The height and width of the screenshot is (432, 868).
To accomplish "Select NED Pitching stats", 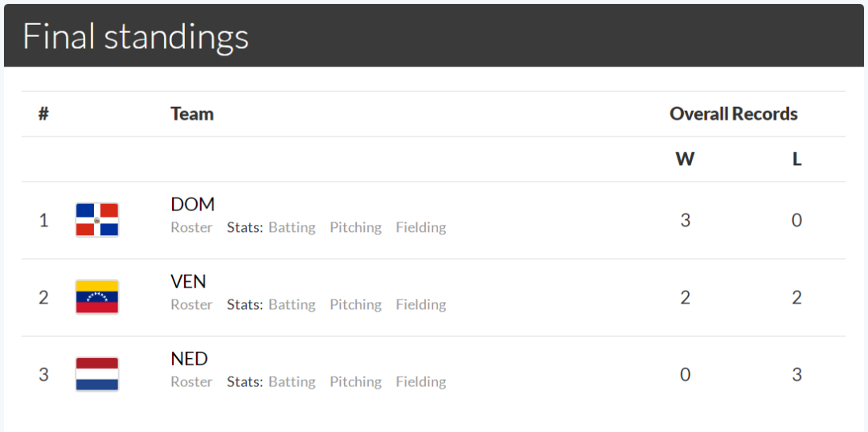I will pos(355,381).
